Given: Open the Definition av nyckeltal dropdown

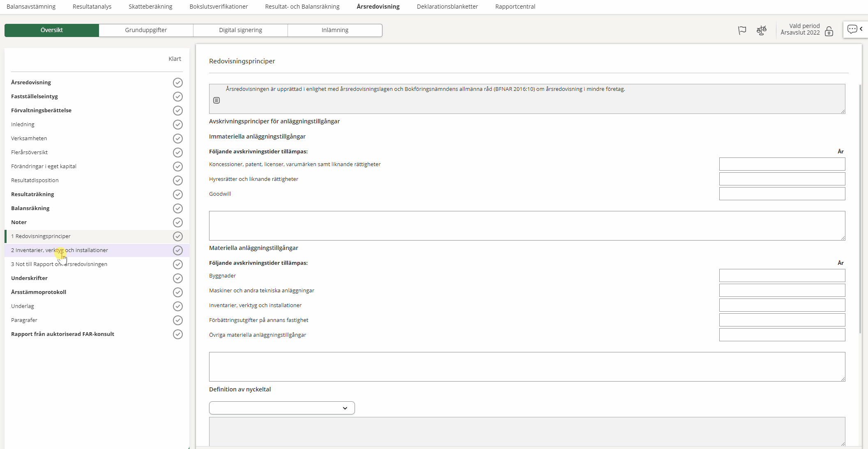Looking at the screenshot, I should click(x=282, y=408).
